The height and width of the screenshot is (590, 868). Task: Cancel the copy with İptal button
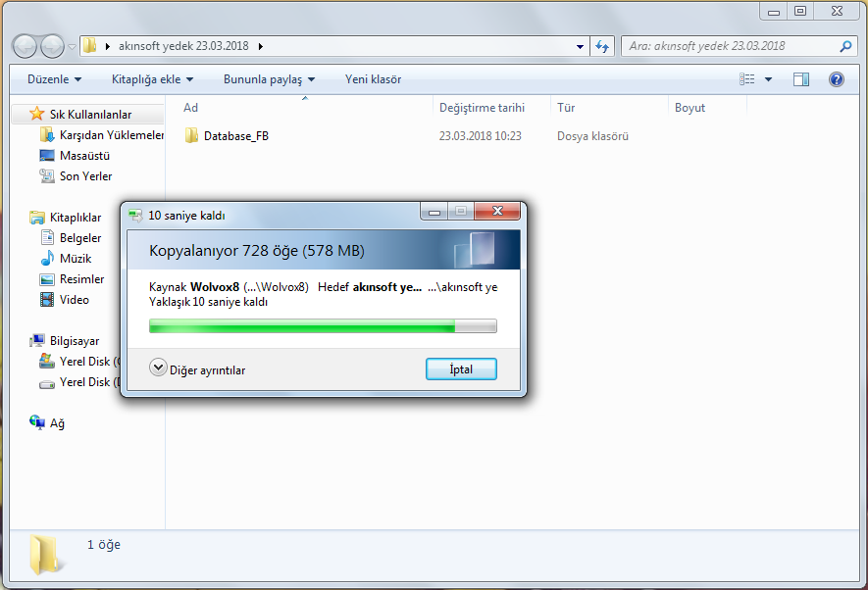click(461, 369)
